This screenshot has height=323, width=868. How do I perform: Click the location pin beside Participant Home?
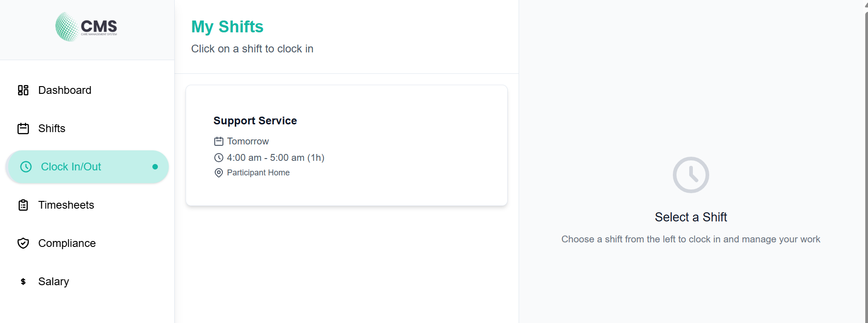point(218,173)
